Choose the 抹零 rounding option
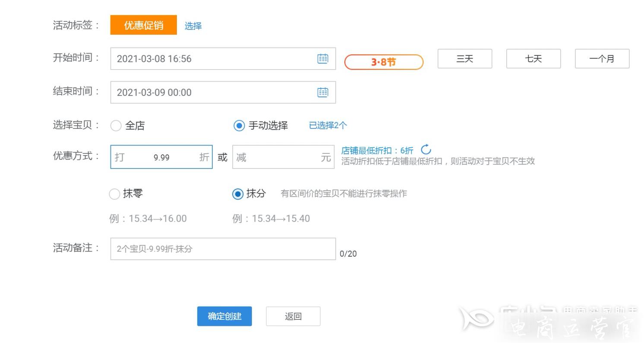 [114, 194]
